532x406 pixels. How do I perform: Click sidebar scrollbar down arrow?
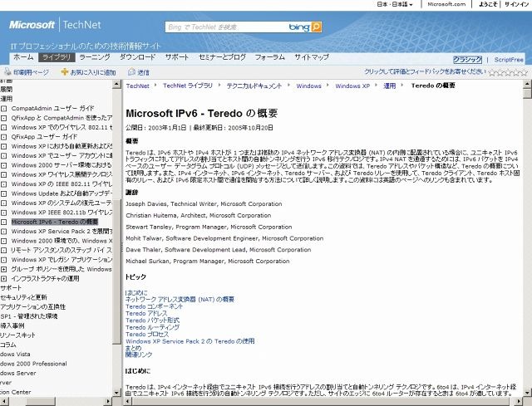(116, 393)
